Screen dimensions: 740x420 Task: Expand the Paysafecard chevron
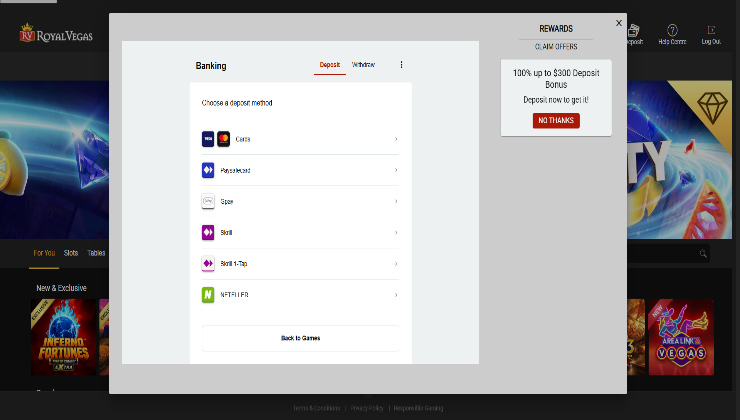click(396, 170)
